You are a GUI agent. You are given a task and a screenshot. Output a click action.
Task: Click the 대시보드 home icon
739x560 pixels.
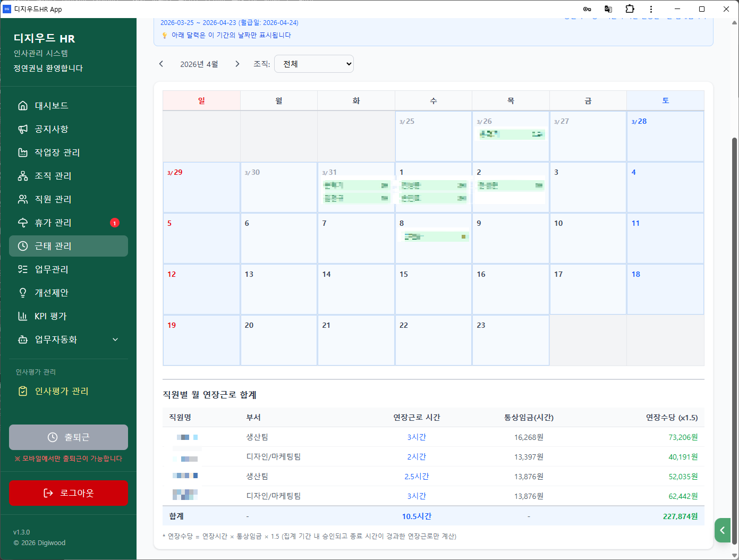tap(23, 106)
